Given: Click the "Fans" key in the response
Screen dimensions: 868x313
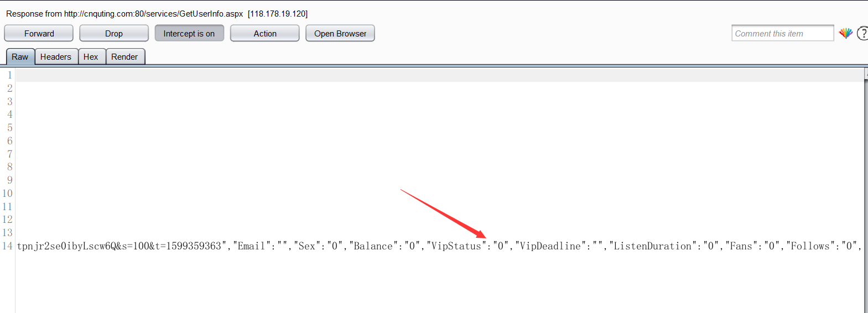Looking at the screenshot, I should click(741, 246).
